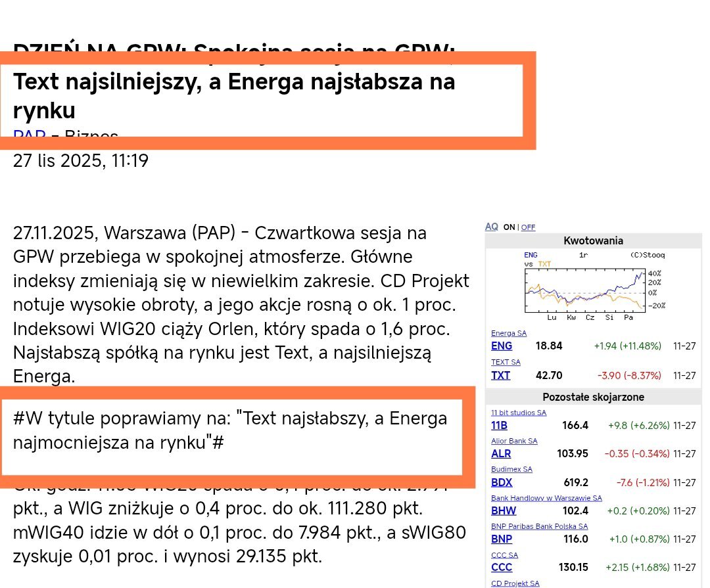Click the TXT price 42.70
Screen dimensions: 710x588
point(549,376)
